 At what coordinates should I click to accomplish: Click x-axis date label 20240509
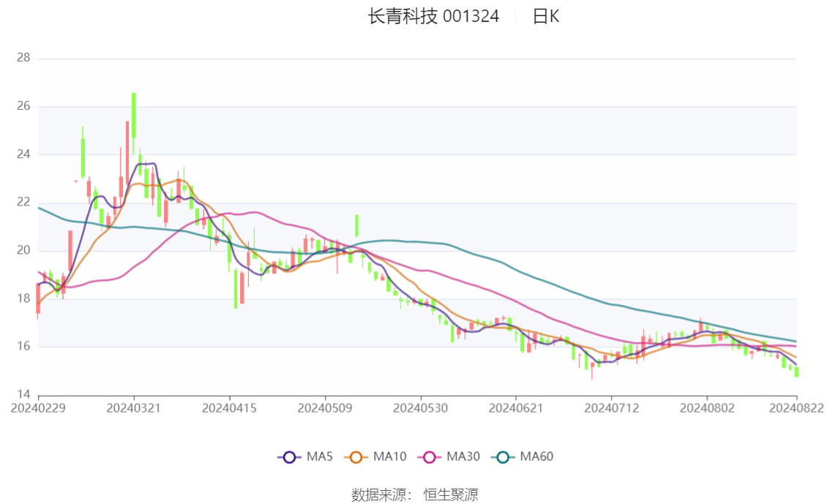click(325, 408)
